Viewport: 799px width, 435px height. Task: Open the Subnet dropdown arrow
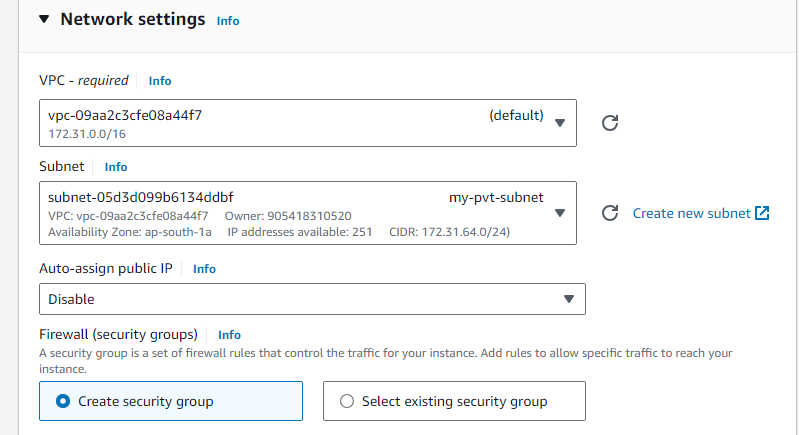[559, 212]
